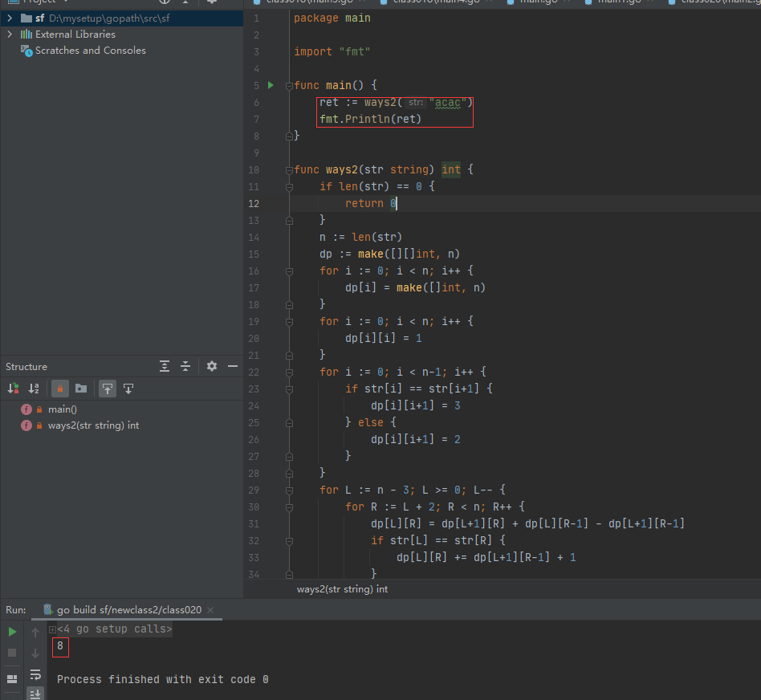Click package main on line 1
This screenshot has width=761, height=700.
pos(332,18)
